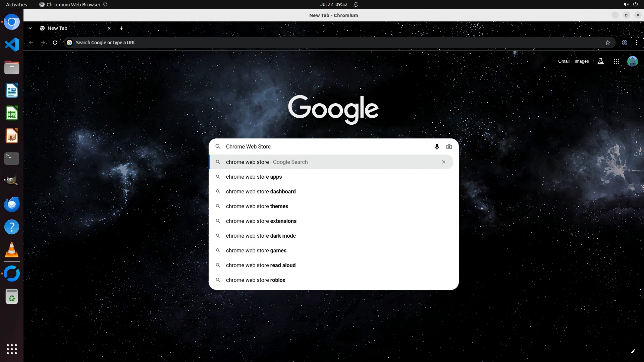Open search by image camera icon
644x362 pixels.
click(x=449, y=147)
